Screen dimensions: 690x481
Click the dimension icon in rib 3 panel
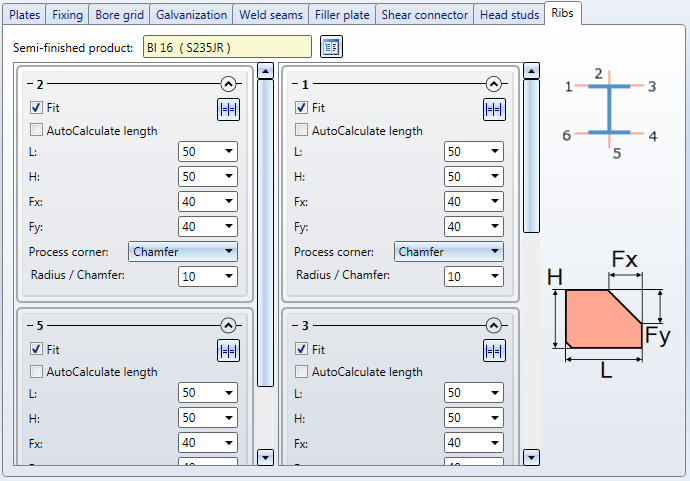tap(494, 351)
